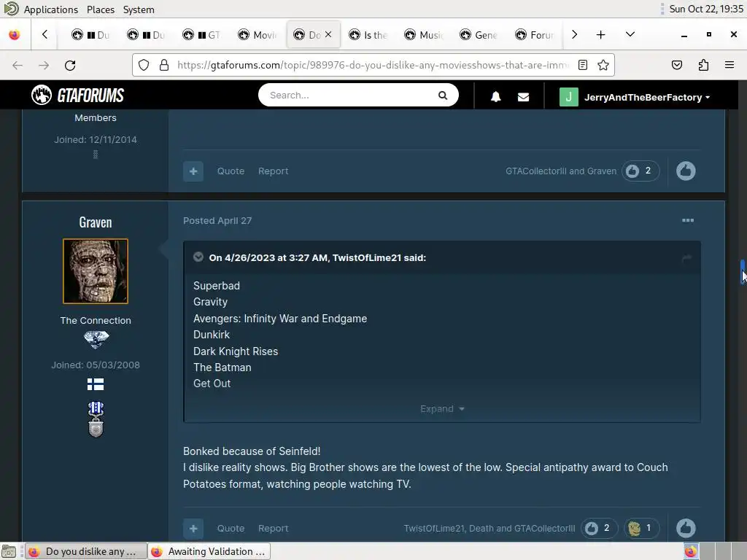The height and width of the screenshot is (560, 747).
Task: Switch to the 'Movi' browser tab
Action: point(258,35)
